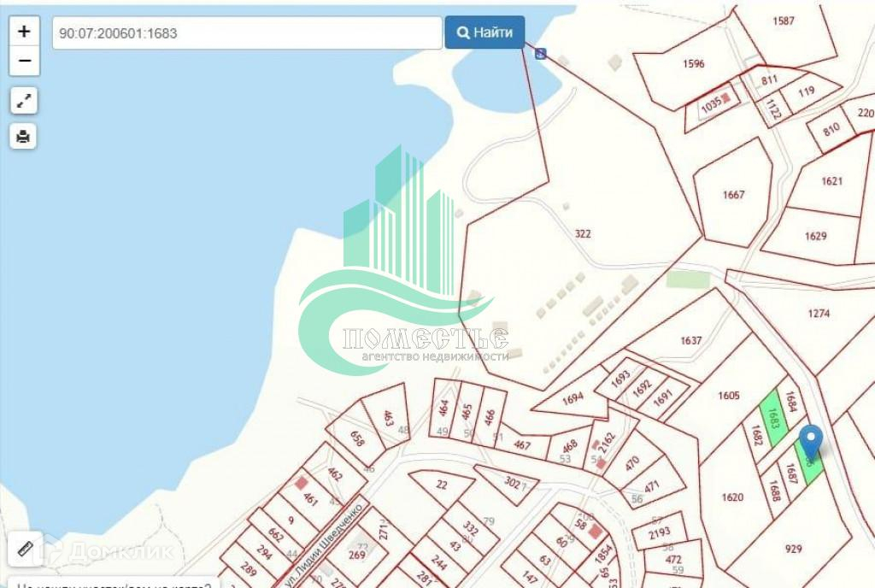This screenshot has width=875, height=588.
Task: Select parcel 463
Action: coord(389,418)
